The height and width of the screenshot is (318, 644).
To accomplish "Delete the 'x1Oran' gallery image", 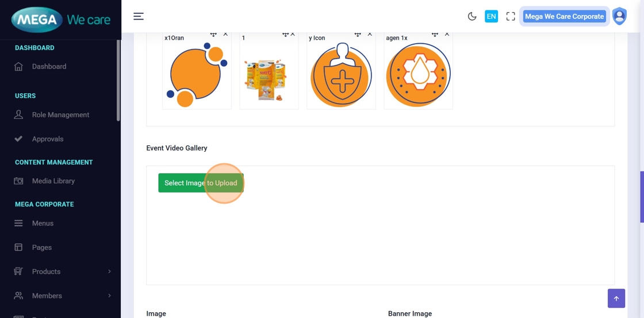I will click(225, 35).
